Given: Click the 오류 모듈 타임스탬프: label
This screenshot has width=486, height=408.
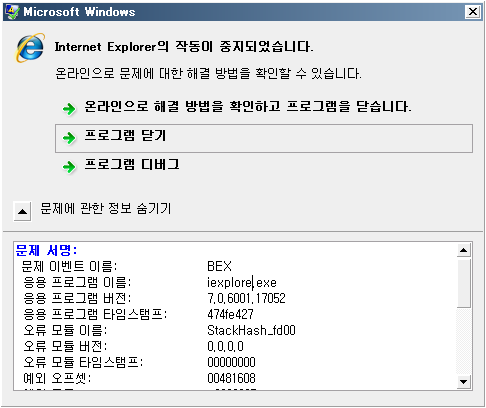Looking at the screenshot, I should 83,362.
